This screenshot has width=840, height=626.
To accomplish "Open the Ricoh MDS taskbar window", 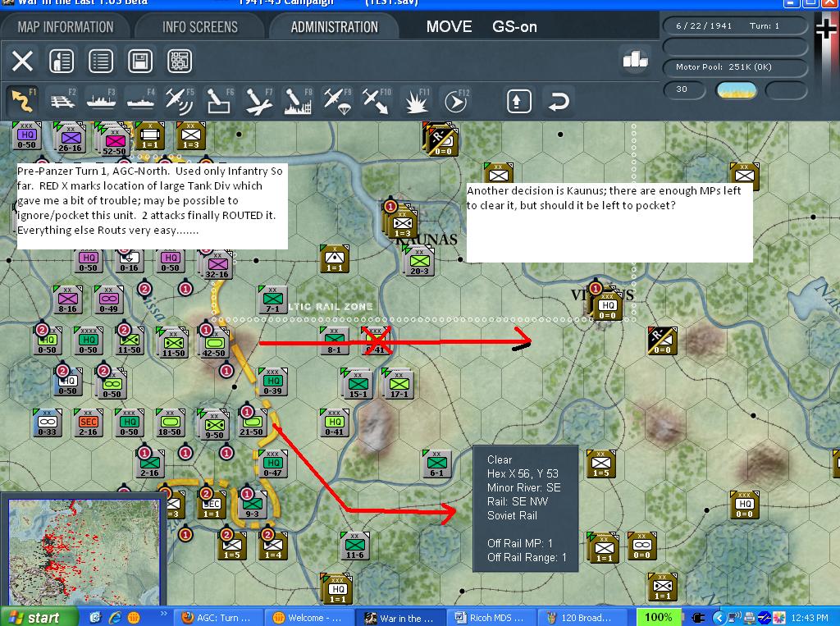I will 492,618.
